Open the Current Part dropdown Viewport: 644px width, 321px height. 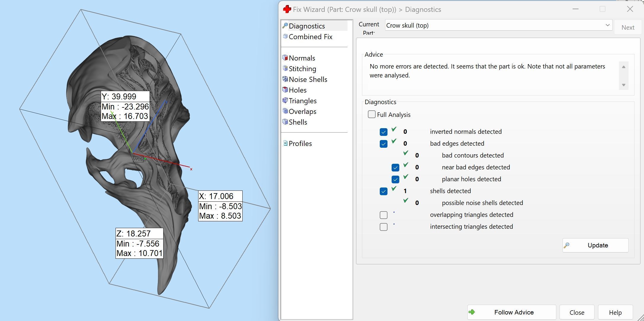[607, 25]
